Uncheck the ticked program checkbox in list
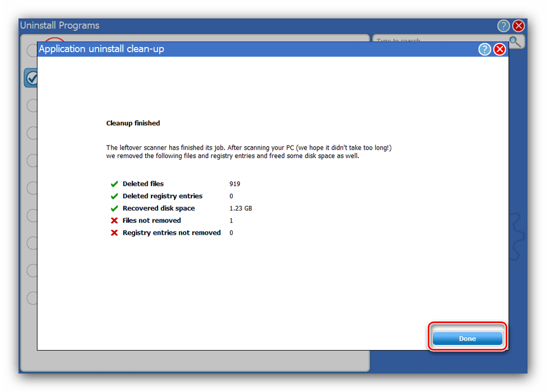Image resolution: width=546 pixels, height=392 pixels. [x=31, y=78]
